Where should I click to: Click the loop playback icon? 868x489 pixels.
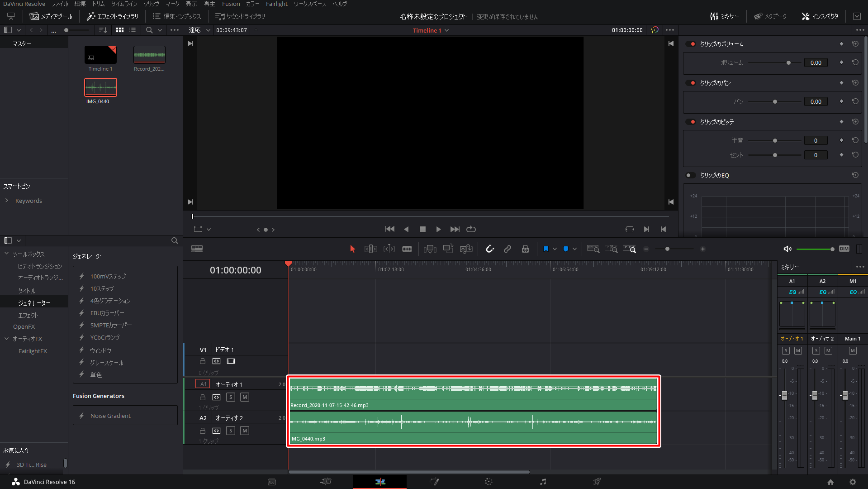click(471, 230)
